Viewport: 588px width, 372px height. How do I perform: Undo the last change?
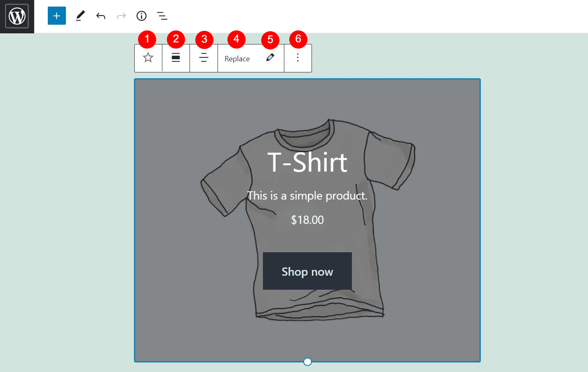pos(100,16)
